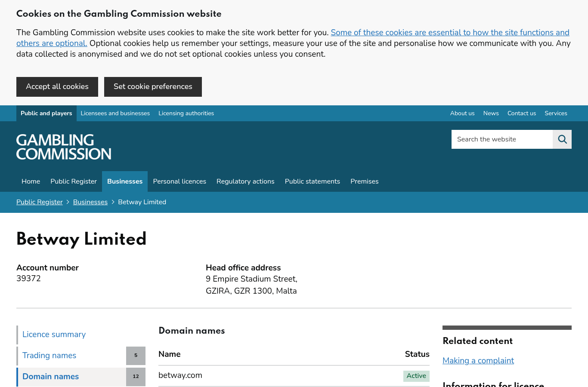The height and width of the screenshot is (387, 588).
Task: Open the Contact us page
Action: tap(522, 114)
